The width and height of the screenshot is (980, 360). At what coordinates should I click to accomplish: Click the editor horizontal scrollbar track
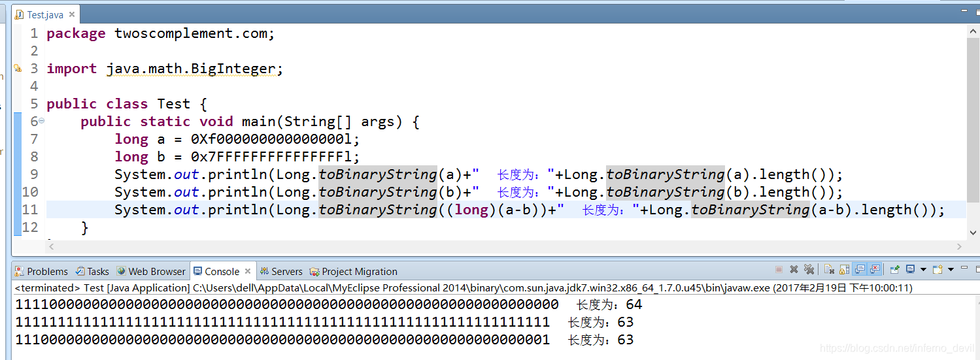(505, 246)
